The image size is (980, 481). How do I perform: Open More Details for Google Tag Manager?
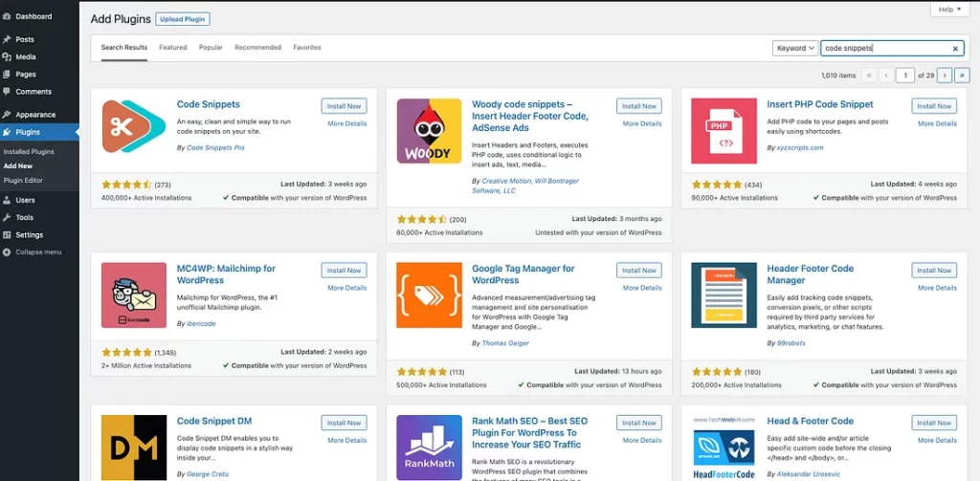tap(641, 288)
